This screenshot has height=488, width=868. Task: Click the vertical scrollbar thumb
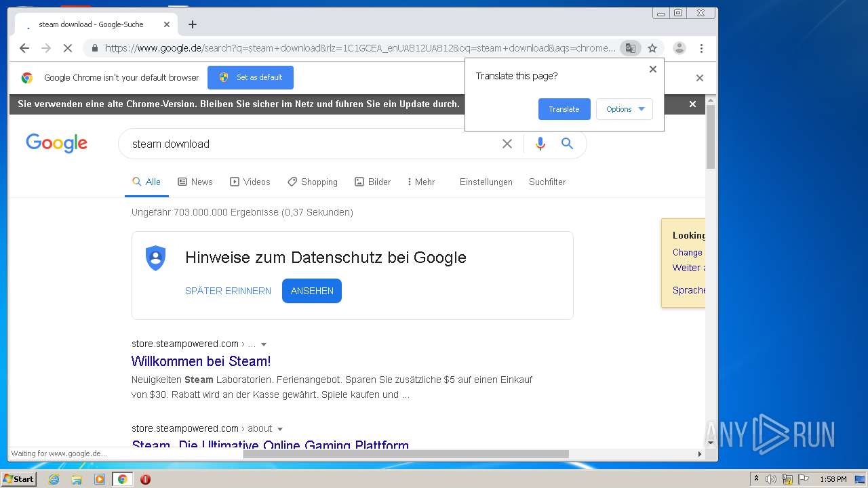pyautogui.click(x=711, y=137)
